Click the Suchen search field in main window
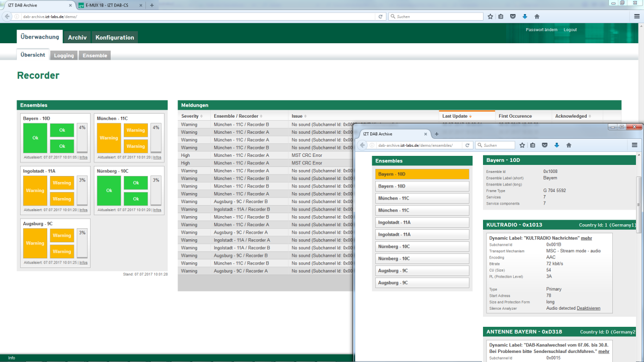The image size is (644, 362). 436,17
